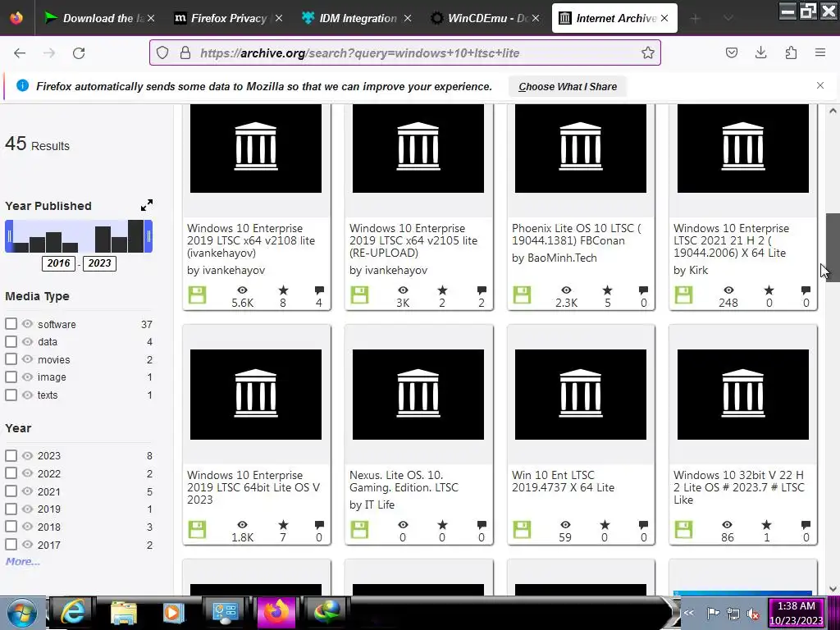
Task: Switch to WinCDEmu tab
Action: [x=480, y=18]
